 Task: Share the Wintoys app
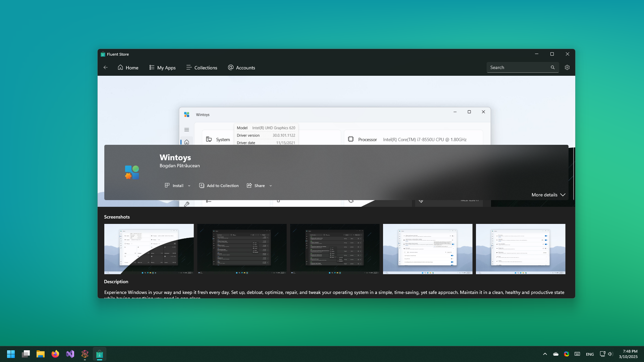point(256,185)
